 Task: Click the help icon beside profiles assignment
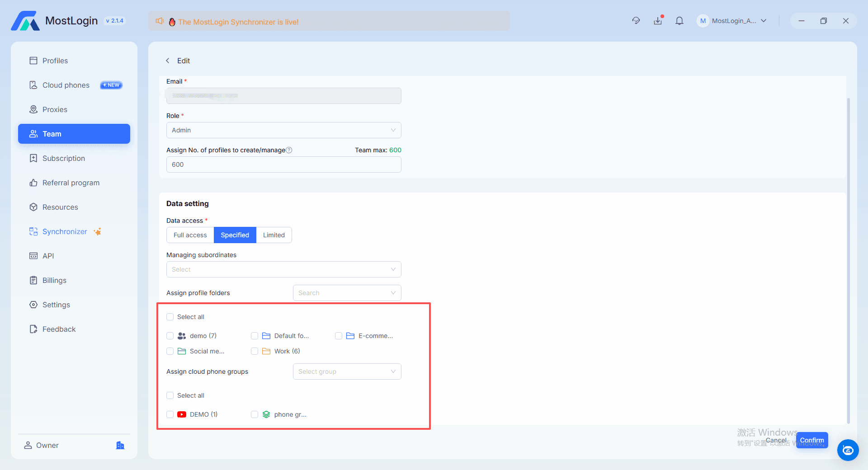tap(289, 150)
